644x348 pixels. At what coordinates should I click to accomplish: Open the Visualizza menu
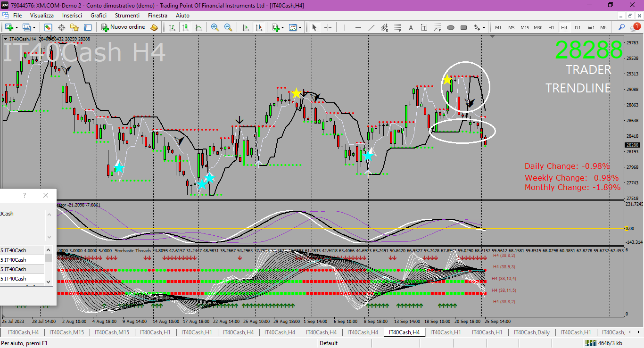coord(42,16)
